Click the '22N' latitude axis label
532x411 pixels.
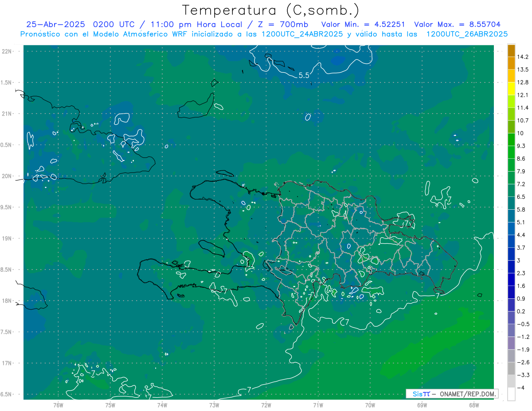click(x=7, y=51)
